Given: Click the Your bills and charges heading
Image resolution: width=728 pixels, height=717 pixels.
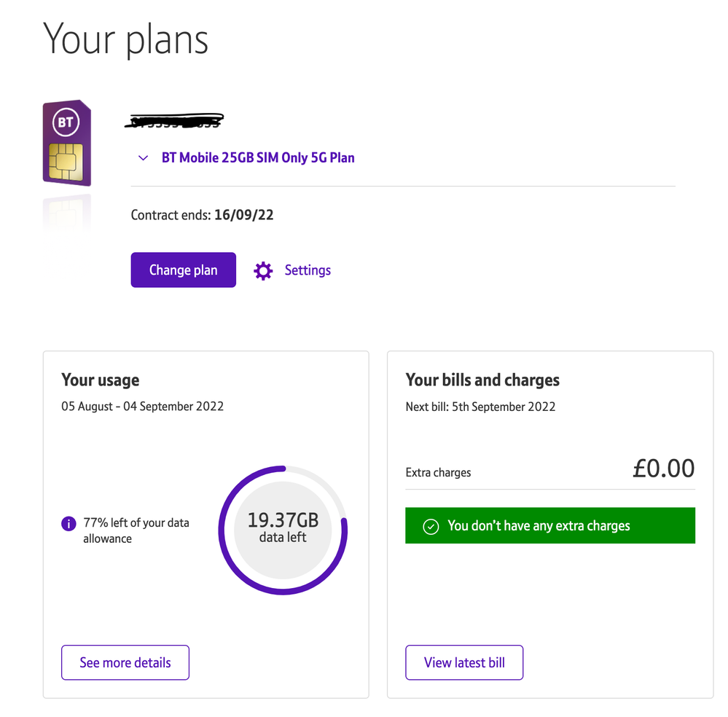Looking at the screenshot, I should click(482, 380).
